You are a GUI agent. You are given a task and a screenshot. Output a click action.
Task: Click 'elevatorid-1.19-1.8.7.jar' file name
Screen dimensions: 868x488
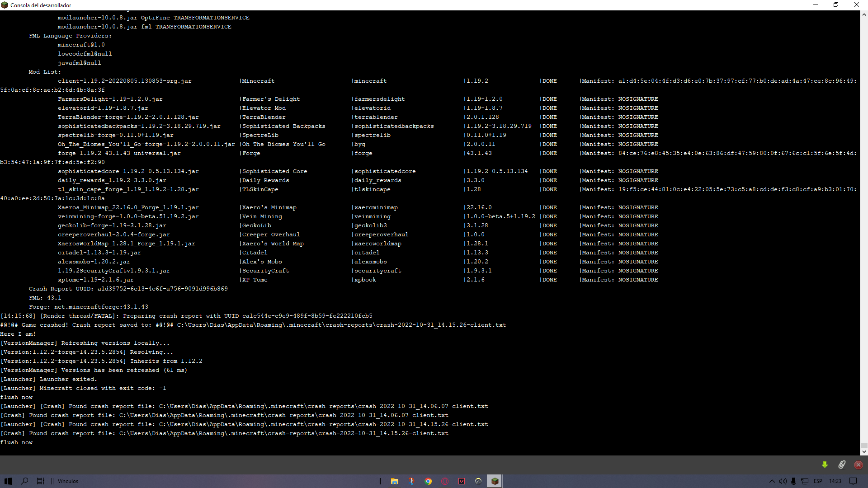click(103, 108)
